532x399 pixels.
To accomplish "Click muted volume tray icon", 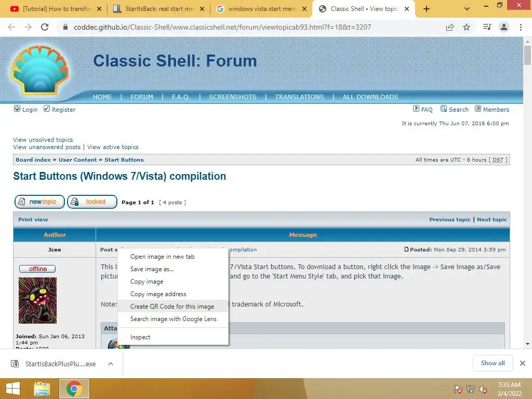I will (x=483, y=389).
